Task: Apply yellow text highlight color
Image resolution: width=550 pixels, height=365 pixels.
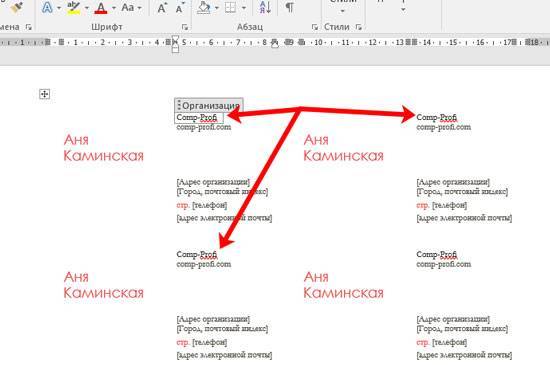Action: [74, 7]
